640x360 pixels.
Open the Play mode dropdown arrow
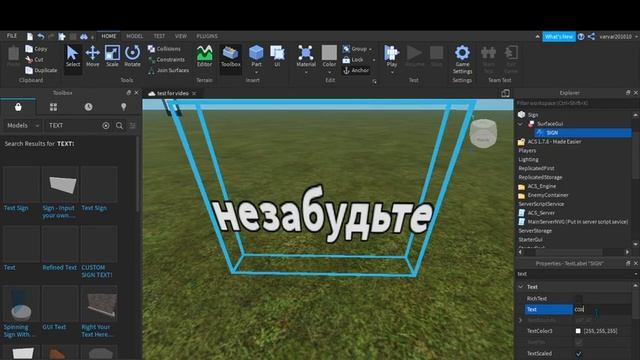[x=392, y=73]
